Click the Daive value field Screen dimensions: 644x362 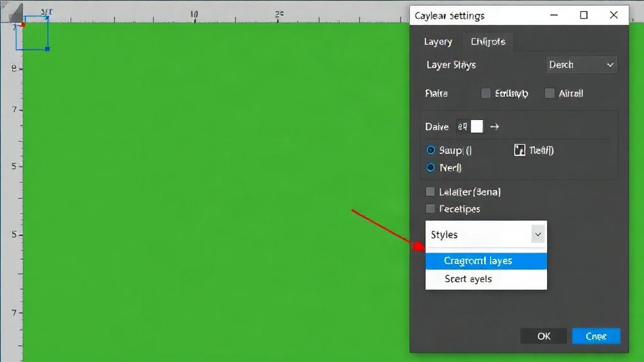click(463, 126)
